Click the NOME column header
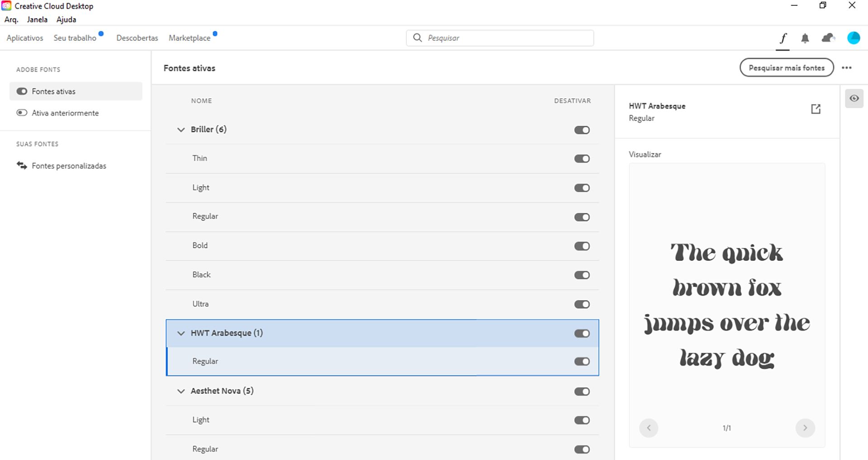Image resolution: width=868 pixels, height=460 pixels. [201, 101]
